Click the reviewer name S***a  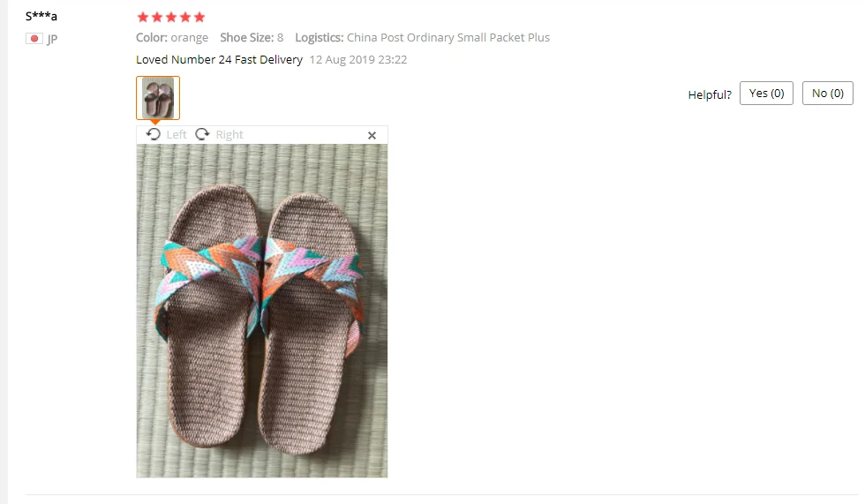tap(41, 16)
